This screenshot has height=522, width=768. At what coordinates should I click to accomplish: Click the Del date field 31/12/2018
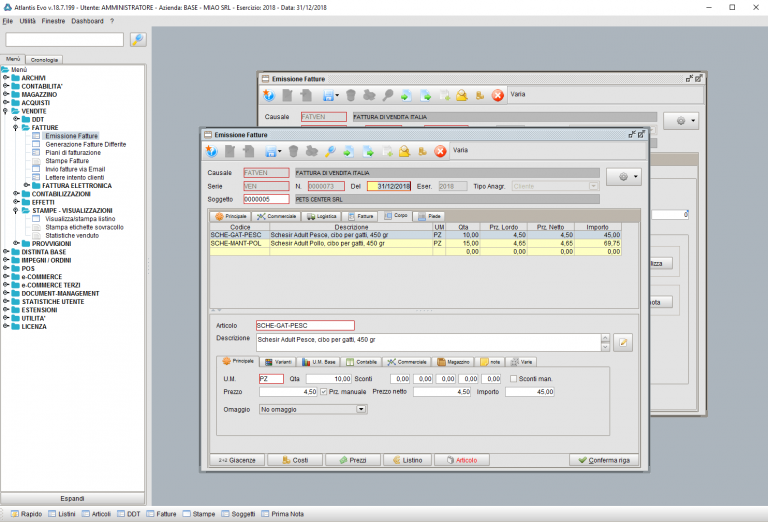[389, 186]
